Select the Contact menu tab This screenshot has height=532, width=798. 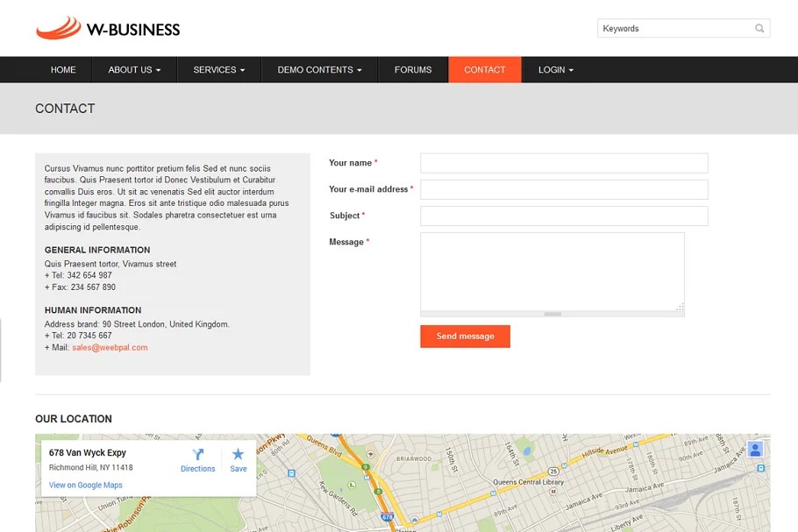[485, 70]
